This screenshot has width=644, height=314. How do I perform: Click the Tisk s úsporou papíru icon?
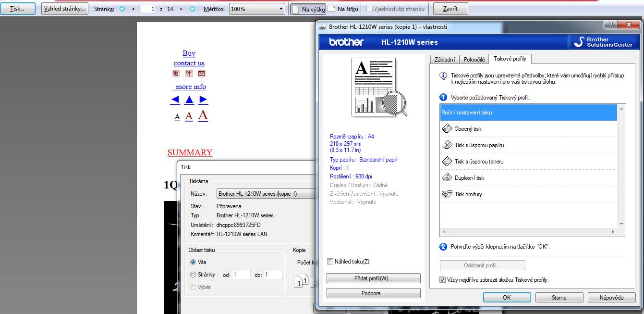[447, 145]
